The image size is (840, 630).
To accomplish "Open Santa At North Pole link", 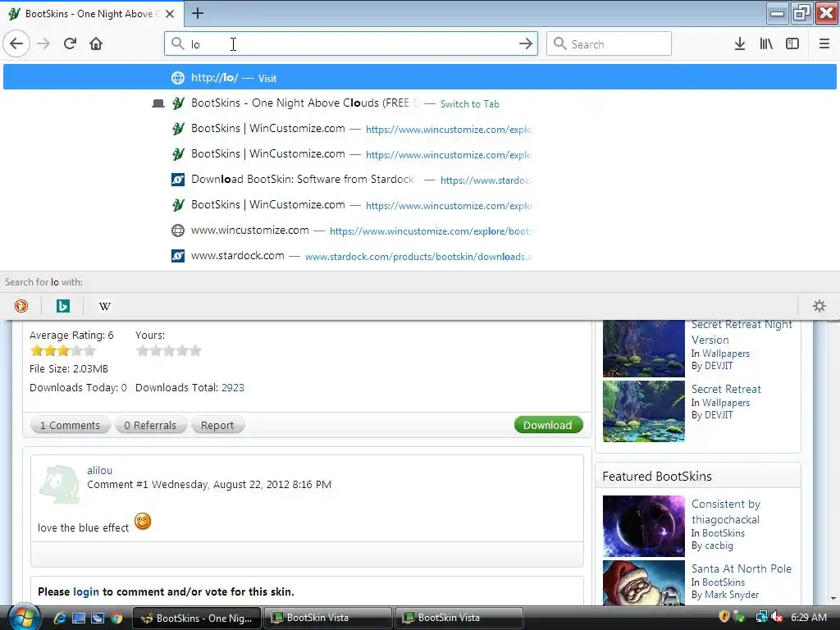I will pyautogui.click(x=741, y=568).
